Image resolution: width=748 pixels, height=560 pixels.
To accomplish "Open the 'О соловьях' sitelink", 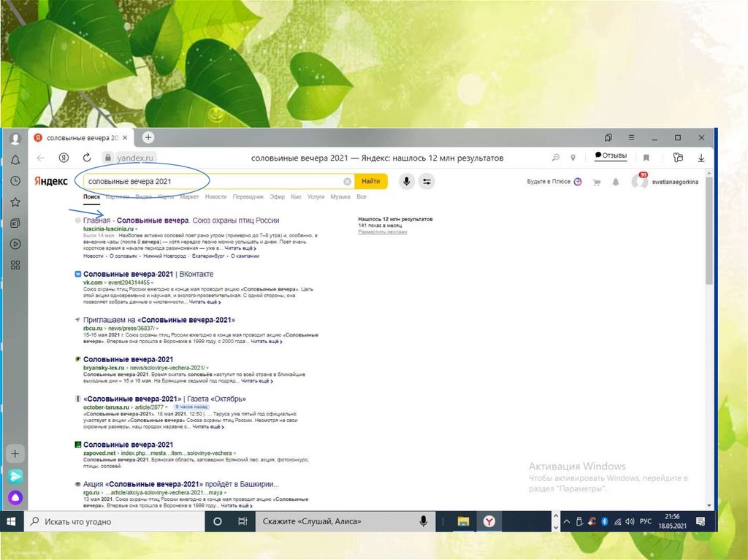I will coord(123,256).
